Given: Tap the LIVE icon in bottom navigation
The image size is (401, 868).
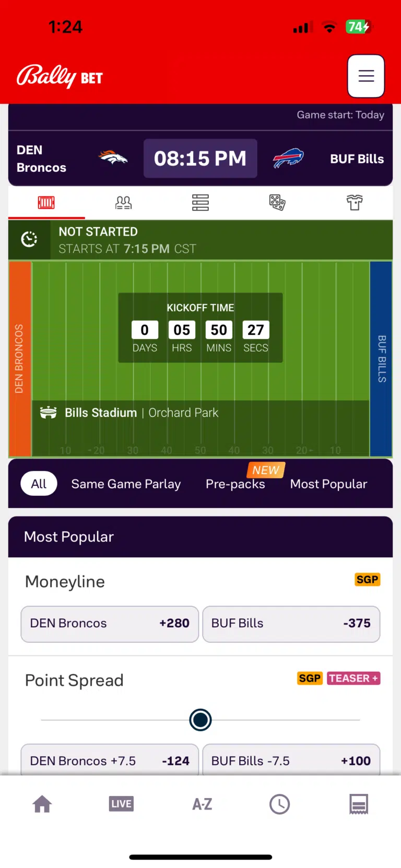Looking at the screenshot, I should tap(121, 804).
